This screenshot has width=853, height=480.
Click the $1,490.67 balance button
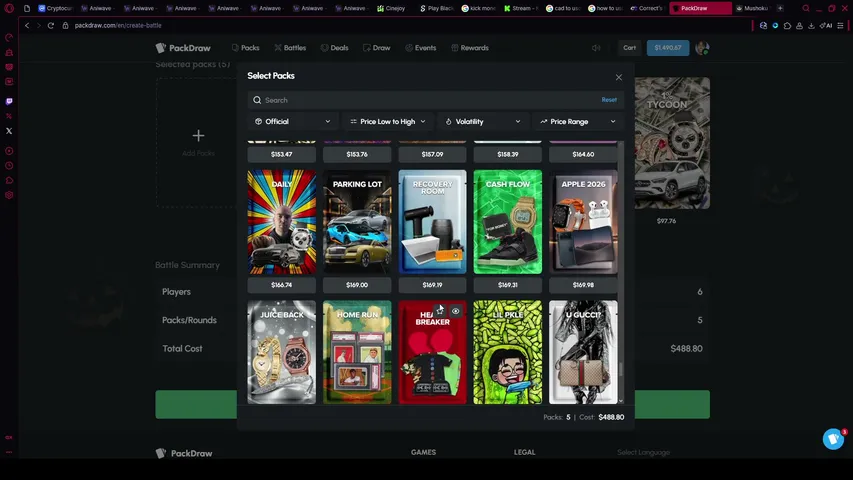click(x=668, y=48)
